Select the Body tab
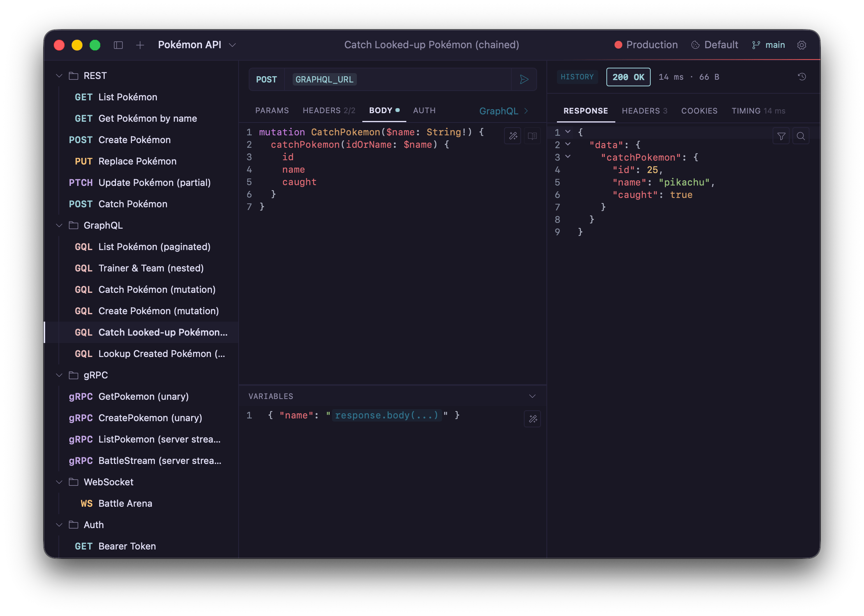 (384, 111)
